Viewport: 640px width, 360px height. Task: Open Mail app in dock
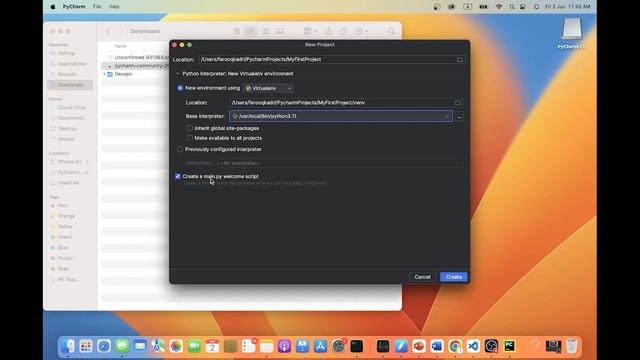(x=140, y=346)
